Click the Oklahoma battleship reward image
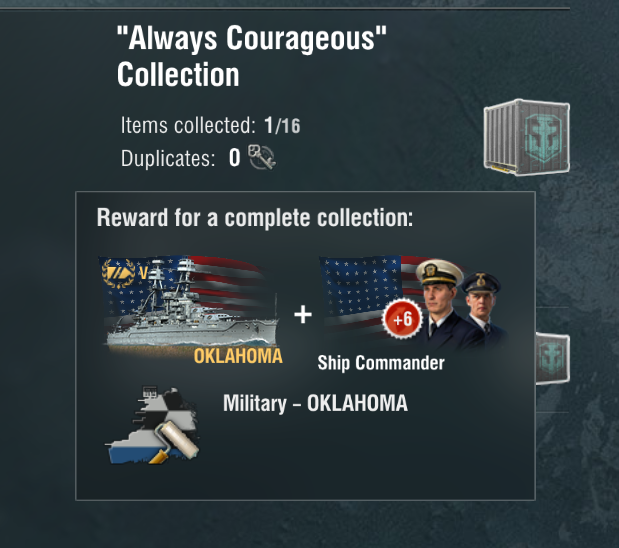619x548 pixels. tap(189, 307)
